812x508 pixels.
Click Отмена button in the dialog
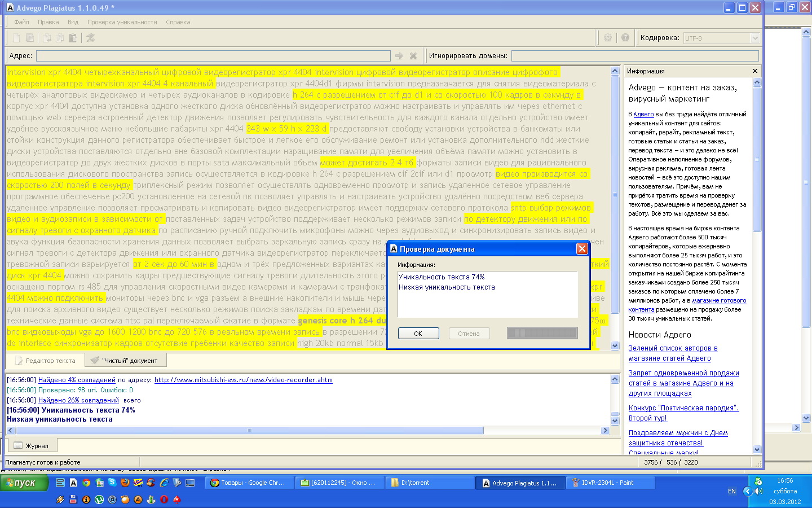[x=469, y=334]
